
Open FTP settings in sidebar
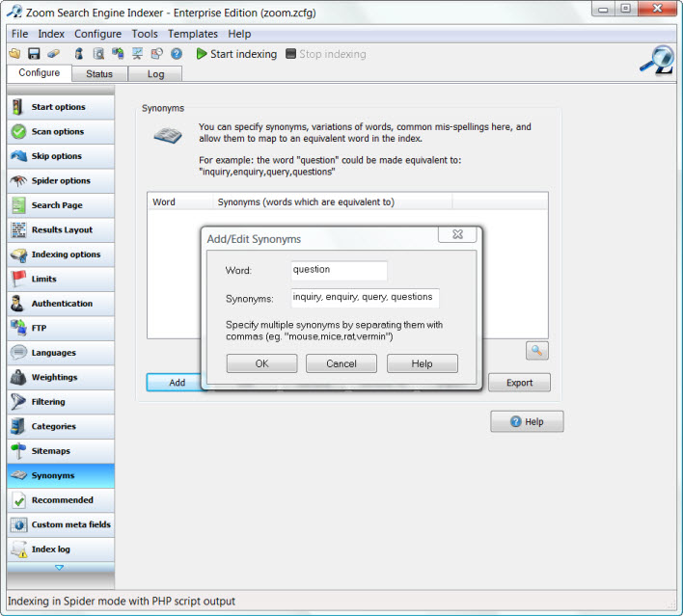(x=61, y=328)
